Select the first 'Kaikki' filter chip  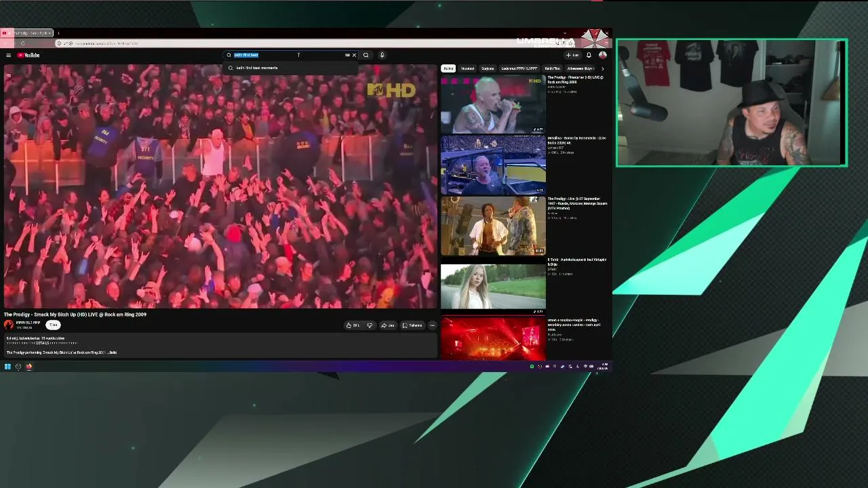point(448,68)
